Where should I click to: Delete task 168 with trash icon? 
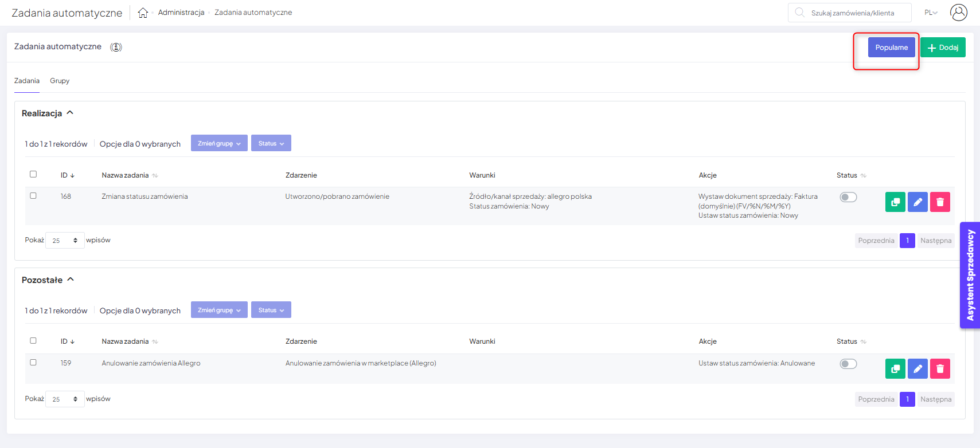(x=940, y=202)
